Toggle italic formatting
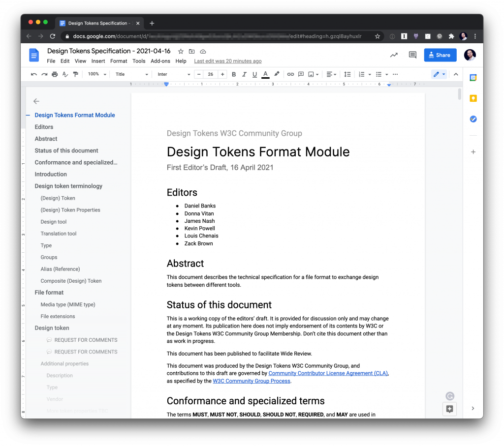504x446 pixels. pos(244,74)
